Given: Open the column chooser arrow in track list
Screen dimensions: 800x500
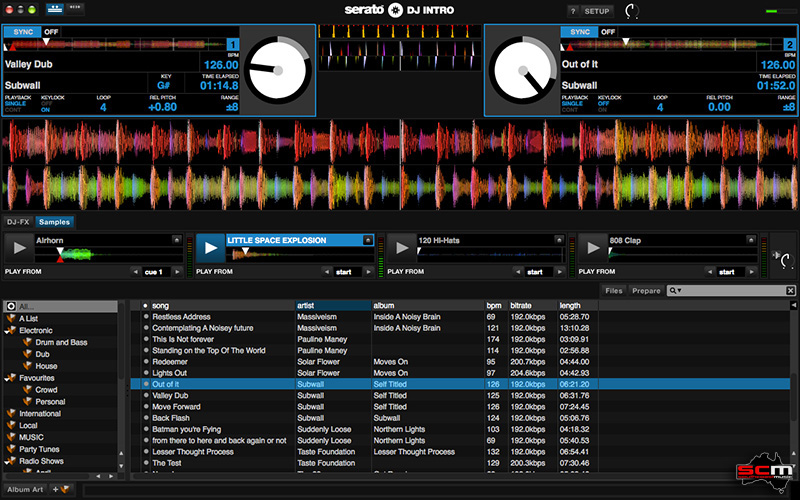Looking at the screenshot, I should click(793, 305).
